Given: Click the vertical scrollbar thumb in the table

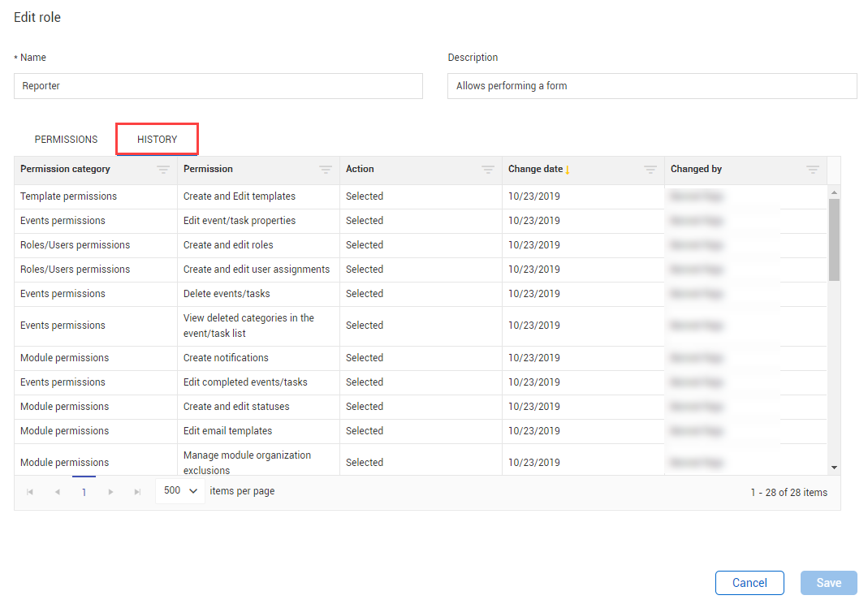Looking at the screenshot, I should 834,239.
